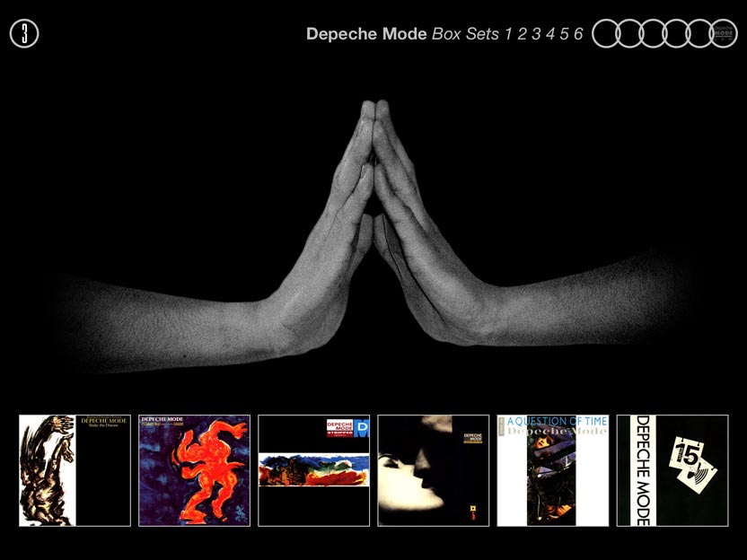Click the Depeche Mode logo circle
This screenshot has height=560, width=747.
tap(723, 33)
